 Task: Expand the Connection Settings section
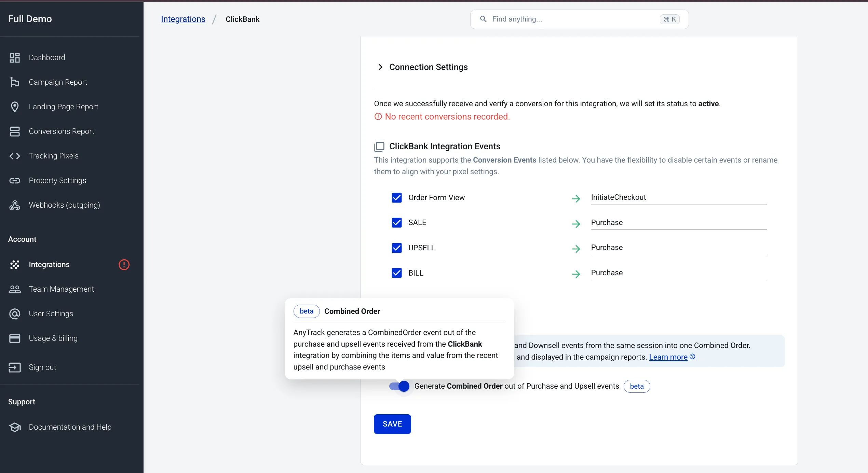[x=422, y=67]
